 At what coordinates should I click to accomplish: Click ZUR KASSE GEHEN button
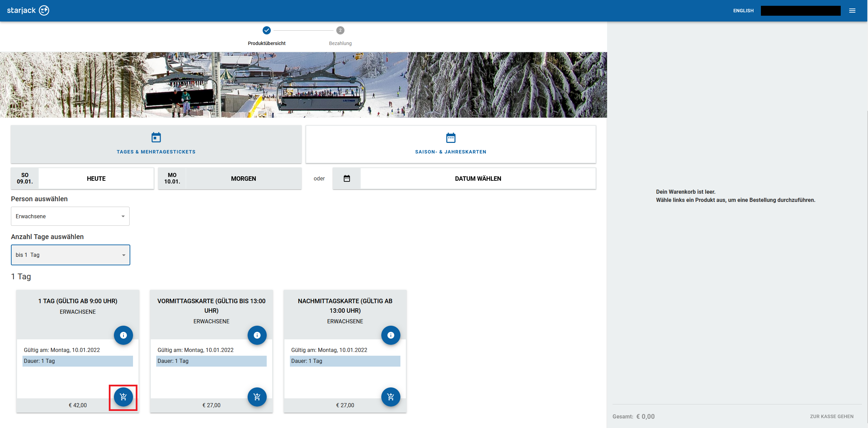(x=832, y=416)
